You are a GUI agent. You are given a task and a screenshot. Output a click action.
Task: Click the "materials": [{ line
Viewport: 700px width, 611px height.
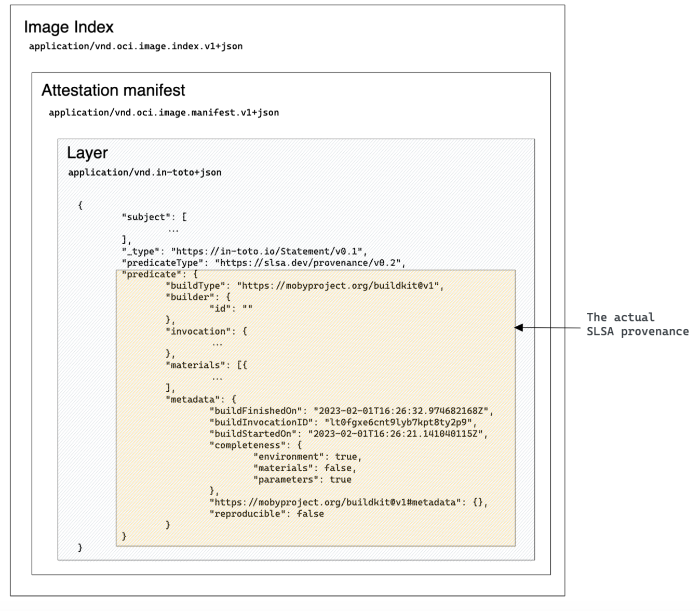point(206,365)
